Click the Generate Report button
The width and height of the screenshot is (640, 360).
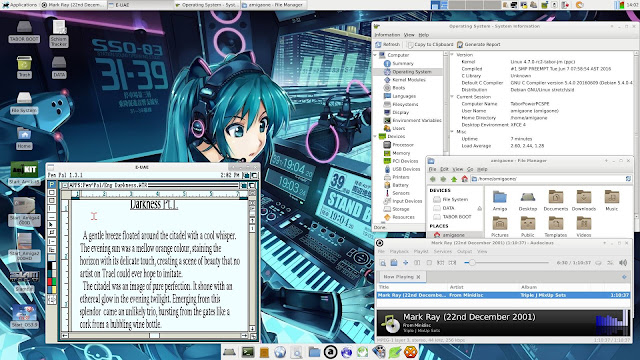478,44
